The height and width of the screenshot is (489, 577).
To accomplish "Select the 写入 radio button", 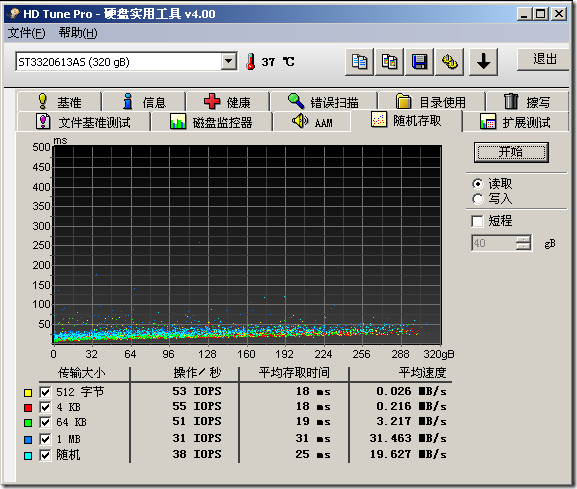I will point(478,199).
